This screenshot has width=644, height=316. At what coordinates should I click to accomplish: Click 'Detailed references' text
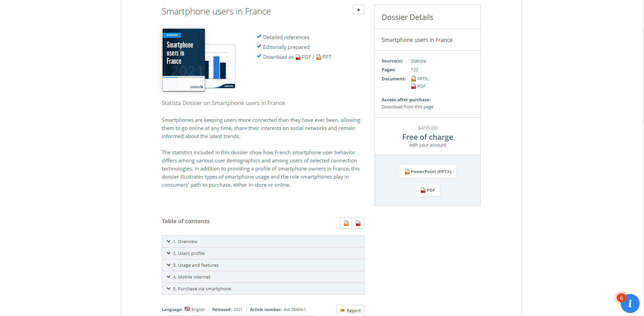click(286, 37)
